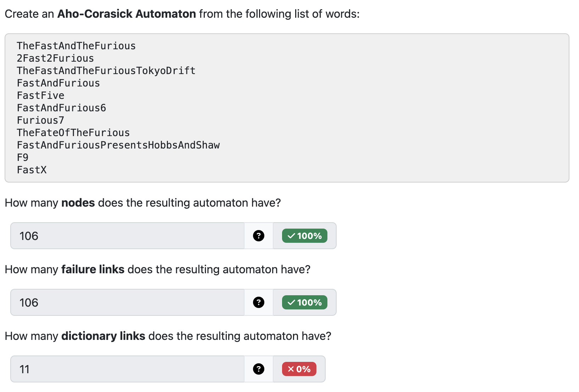
Task: Click the question mark circle beside the answer 11
Action: (259, 369)
